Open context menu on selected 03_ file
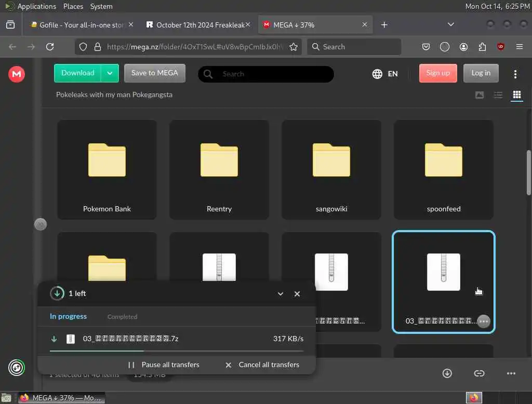 [x=484, y=321]
